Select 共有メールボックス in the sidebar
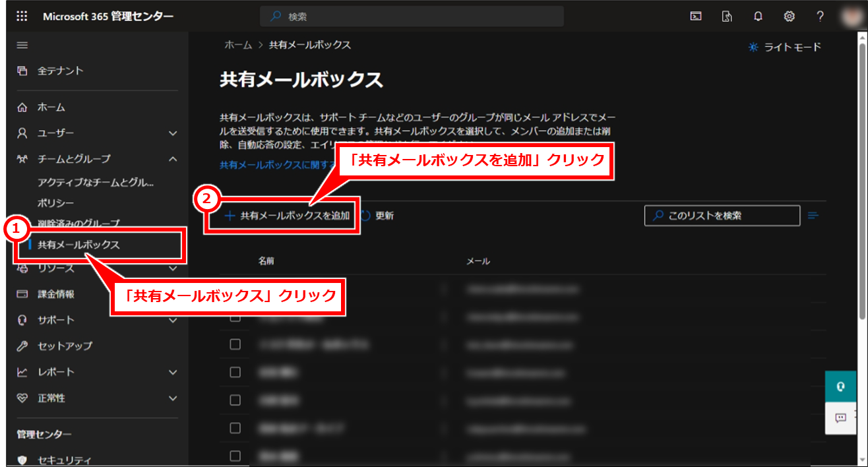868x467 pixels. coord(78,245)
